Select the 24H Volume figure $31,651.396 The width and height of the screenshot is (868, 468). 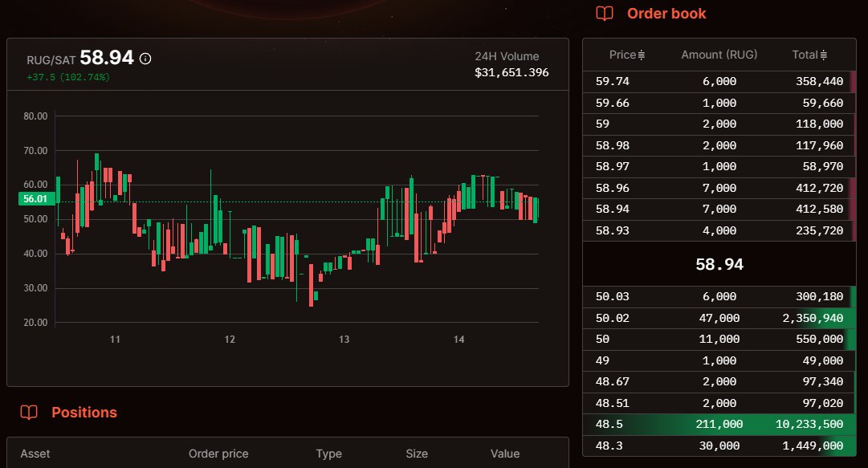512,72
